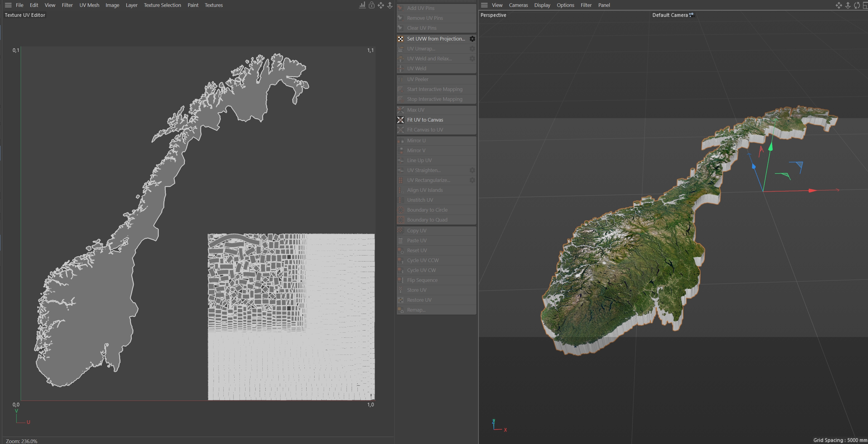Open the viewport Display menu

[542, 5]
